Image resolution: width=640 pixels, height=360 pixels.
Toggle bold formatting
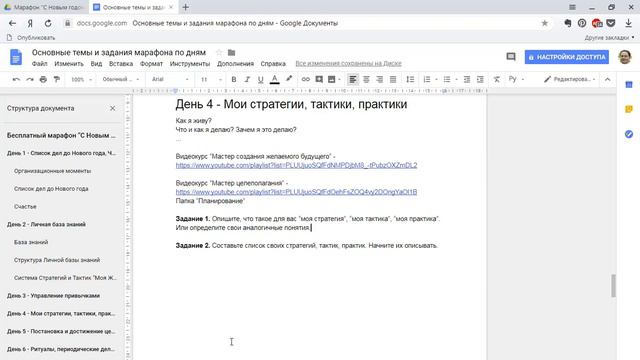[234, 79]
